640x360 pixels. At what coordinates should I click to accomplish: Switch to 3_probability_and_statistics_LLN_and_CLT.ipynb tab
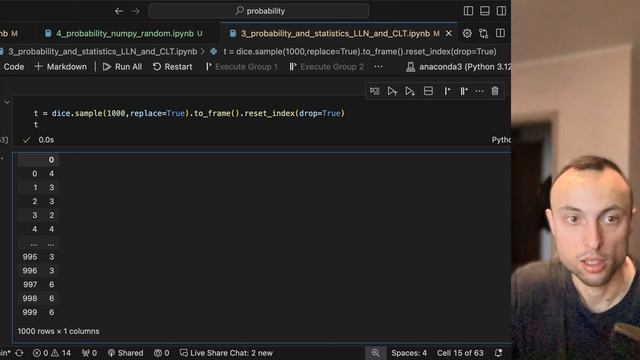pyautogui.click(x=335, y=33)
